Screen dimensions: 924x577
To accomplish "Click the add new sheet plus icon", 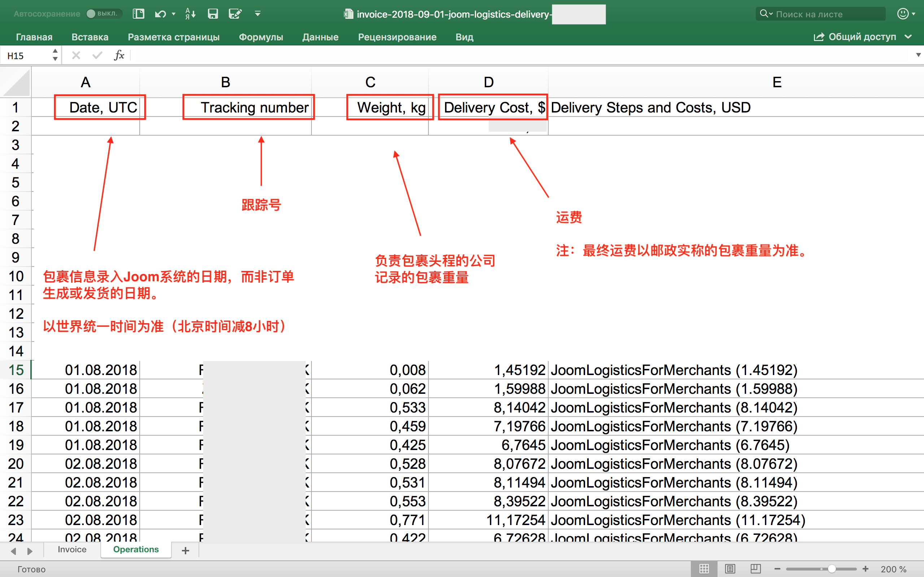I will (186, 550).
